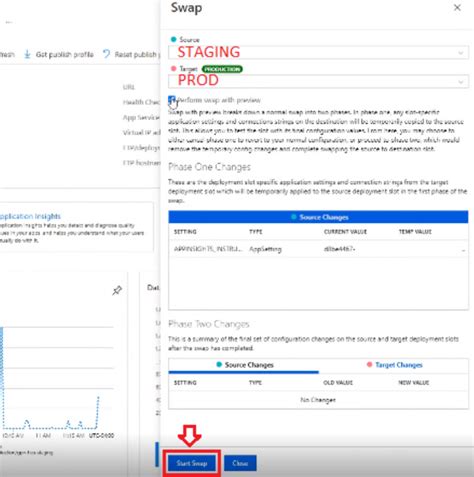Toggle the Perform swap with preview checkbox
474x477 pixels.
(x=172, y=100)
